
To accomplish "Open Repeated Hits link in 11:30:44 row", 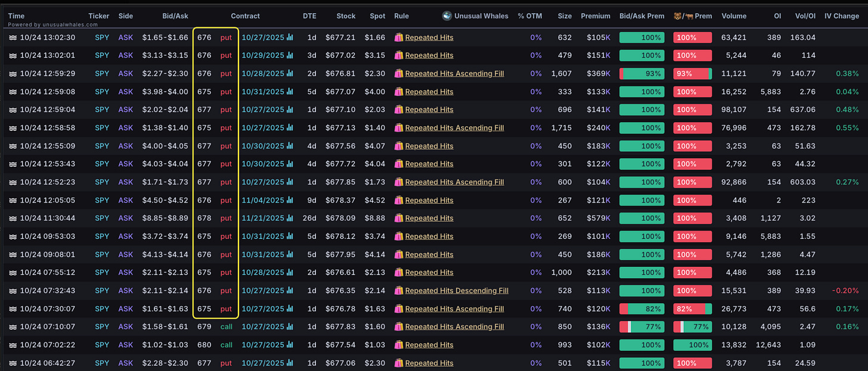I will (429, 219).
